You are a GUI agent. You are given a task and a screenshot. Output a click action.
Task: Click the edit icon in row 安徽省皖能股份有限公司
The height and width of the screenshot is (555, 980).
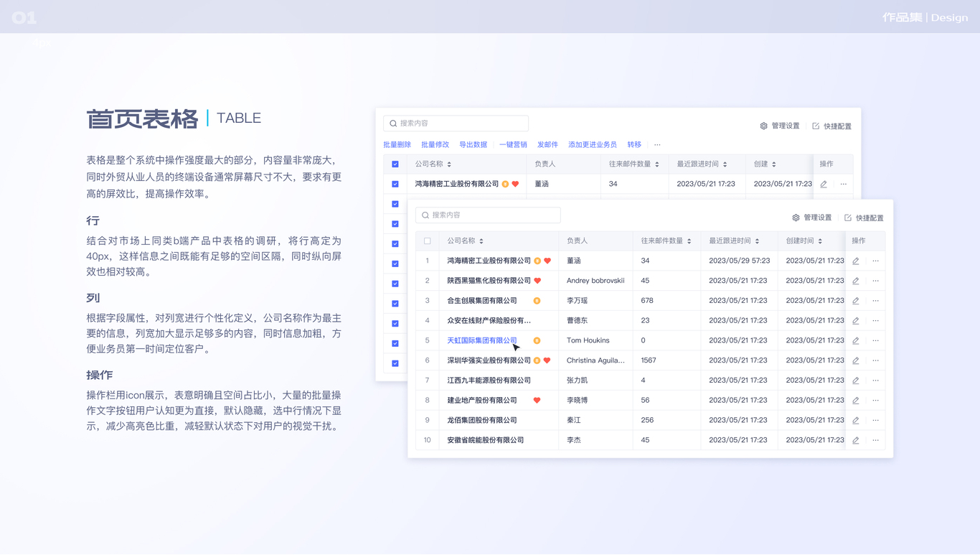[x=856, y=440]
